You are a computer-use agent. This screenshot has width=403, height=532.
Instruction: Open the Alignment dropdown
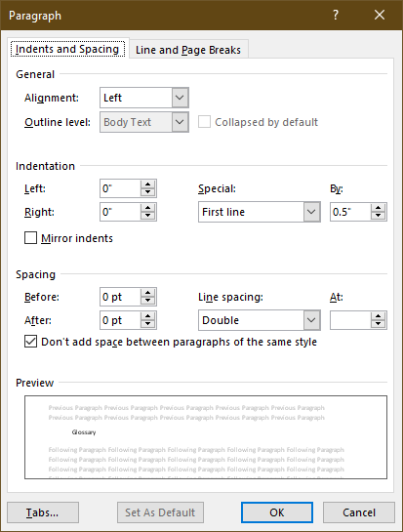click(180, 98)
